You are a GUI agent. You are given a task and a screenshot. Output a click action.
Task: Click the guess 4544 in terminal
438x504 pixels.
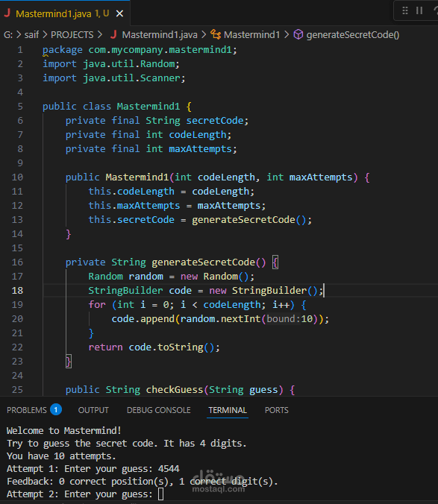(169, 469)
